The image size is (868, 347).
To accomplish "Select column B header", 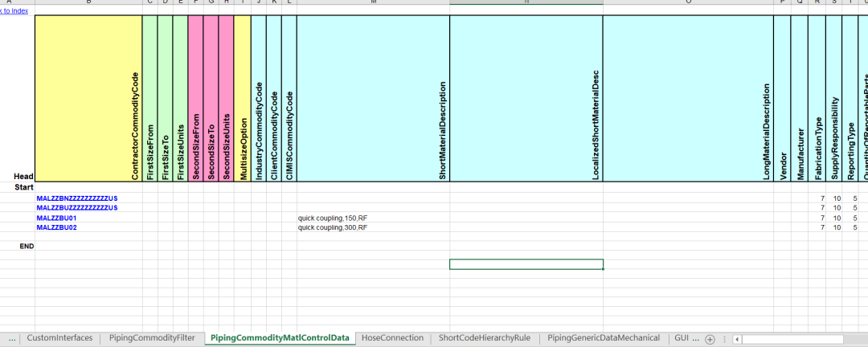I will point(88,2).
